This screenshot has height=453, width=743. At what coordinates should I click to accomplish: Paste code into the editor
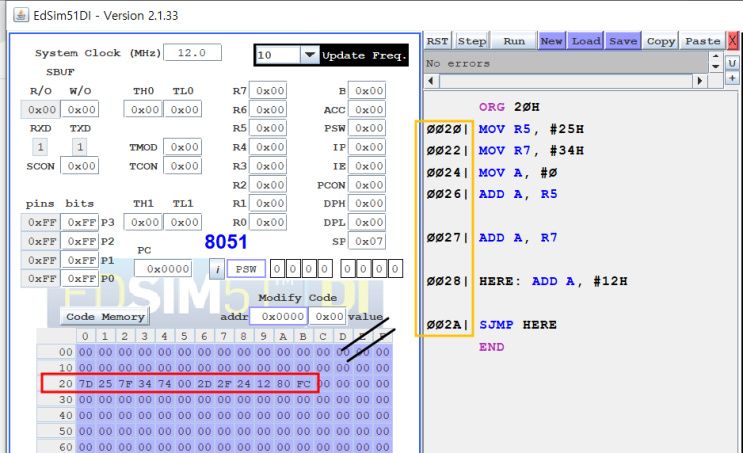(x=703, y=41)
